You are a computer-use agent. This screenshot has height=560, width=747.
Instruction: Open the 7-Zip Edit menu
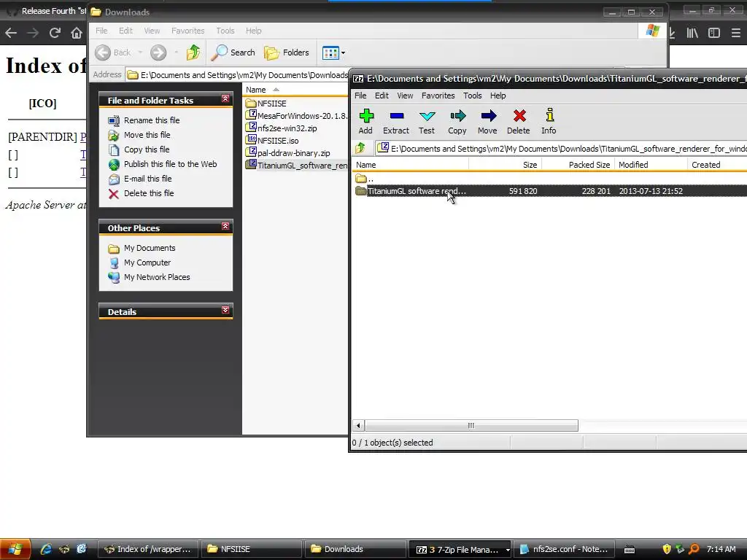tap(382, 96)
